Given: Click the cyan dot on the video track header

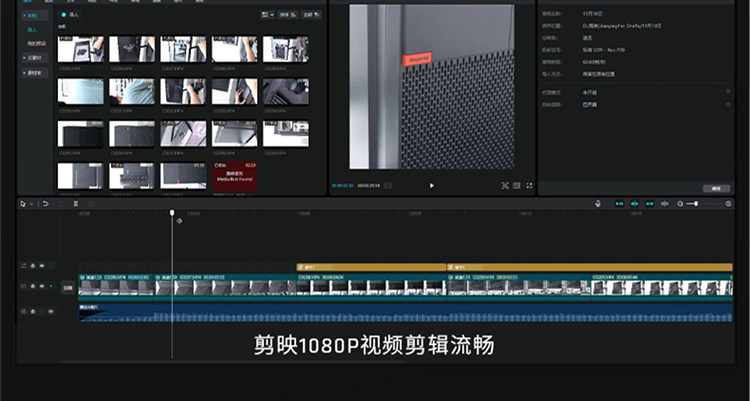Looking at the screenshot, I should 51,286.
